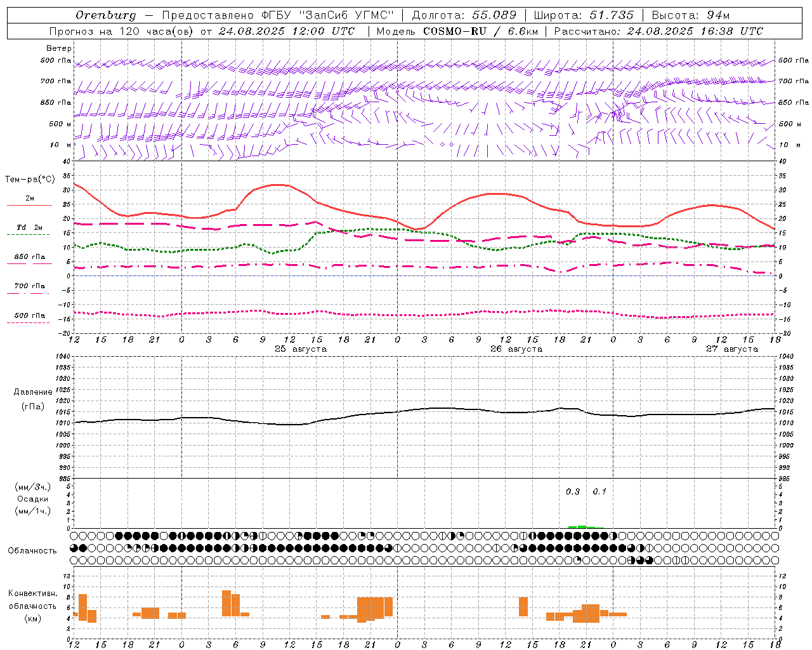
Task: Select the provider text ФГБУ "ЗапСиб УГМС"
Action: pos(328,15)
